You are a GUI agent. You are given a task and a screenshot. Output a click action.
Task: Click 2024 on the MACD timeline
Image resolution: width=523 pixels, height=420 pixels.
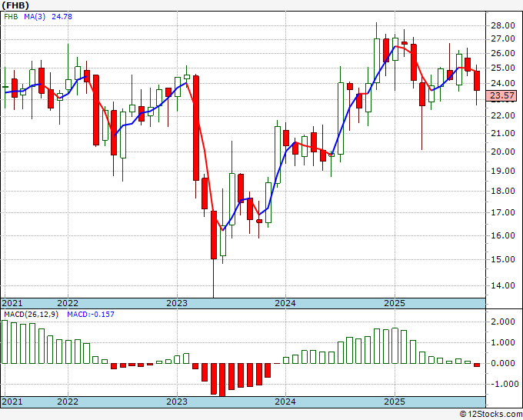click(x=285, y=402)
